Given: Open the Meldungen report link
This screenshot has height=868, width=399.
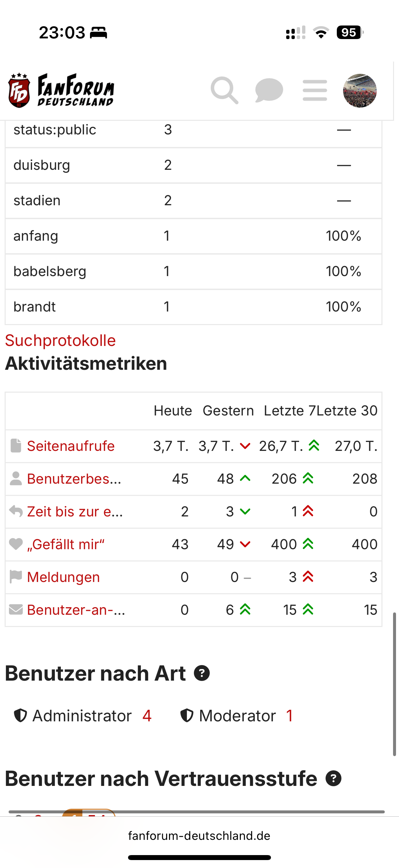Looking at the screenshot, I should [63, 577].
